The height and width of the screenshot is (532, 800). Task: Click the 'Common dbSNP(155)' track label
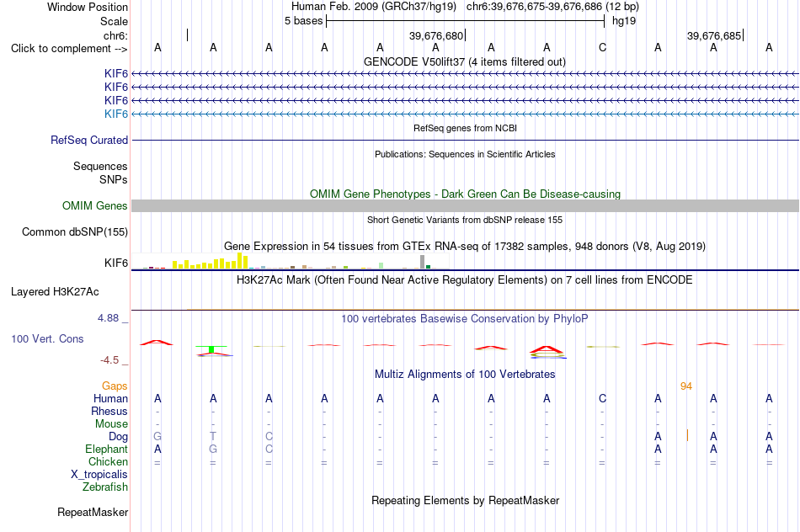(75, 232)
